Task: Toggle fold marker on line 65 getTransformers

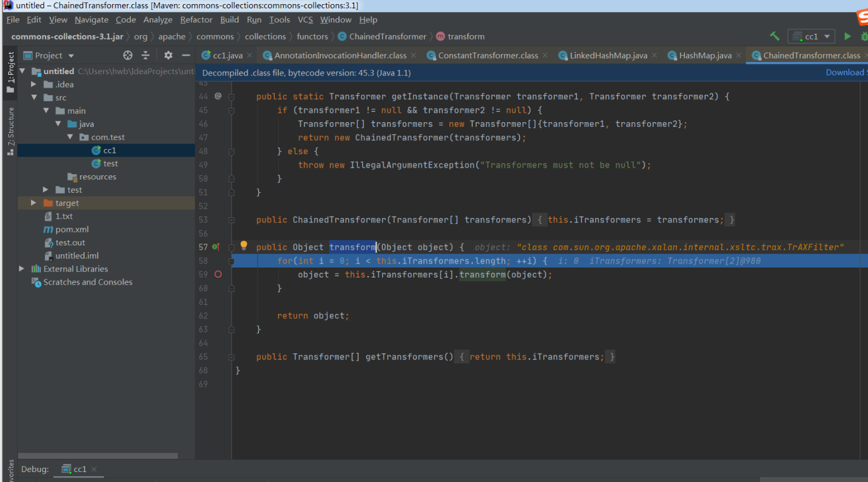Action: (x=231, y=356)
